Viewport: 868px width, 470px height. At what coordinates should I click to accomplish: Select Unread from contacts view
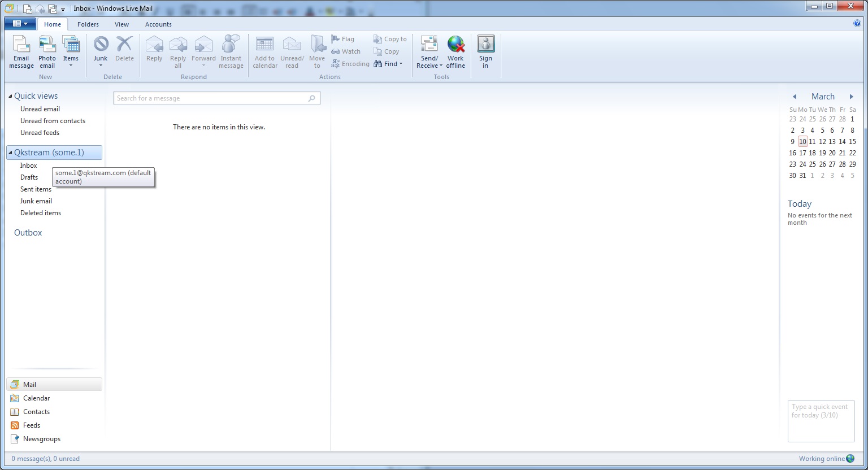pyautogui.click(x=53, y=121)
